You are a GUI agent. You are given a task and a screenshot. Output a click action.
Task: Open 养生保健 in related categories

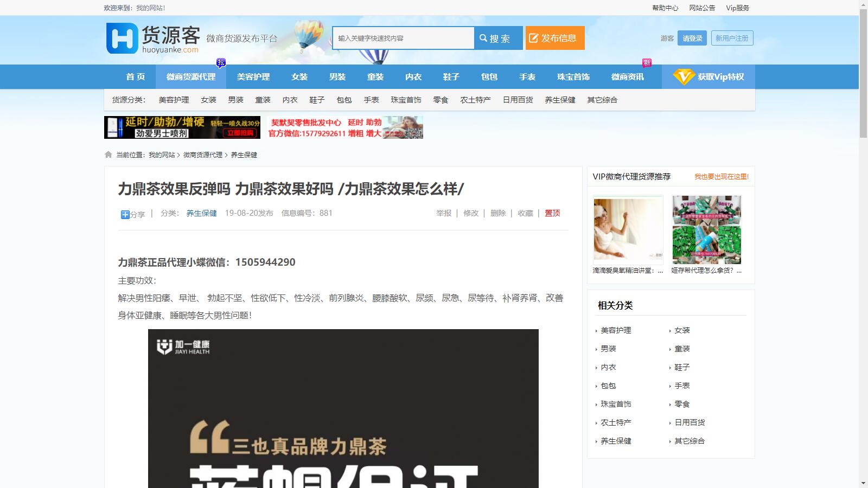[x=616, y=441]
